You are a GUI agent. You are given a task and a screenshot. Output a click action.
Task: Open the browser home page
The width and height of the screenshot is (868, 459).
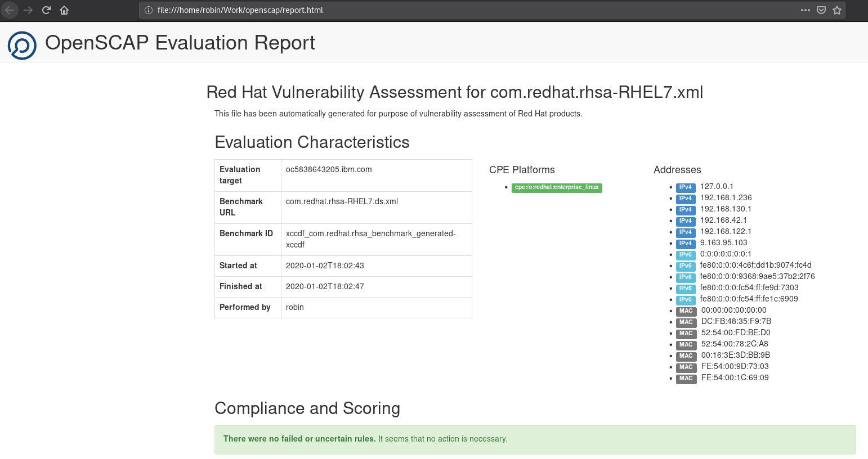tap(64, 10)
